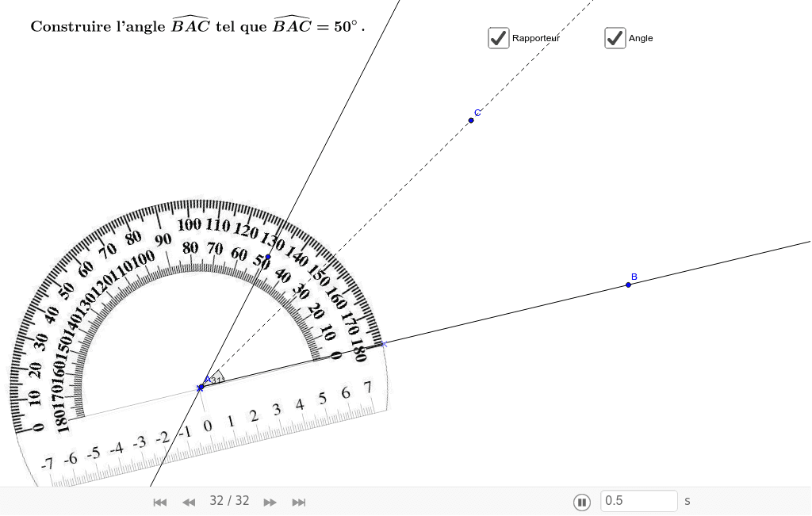Toggle Rapporteur visibility off then verify protractor hides
Screen dimensions: 812x516
498,38
